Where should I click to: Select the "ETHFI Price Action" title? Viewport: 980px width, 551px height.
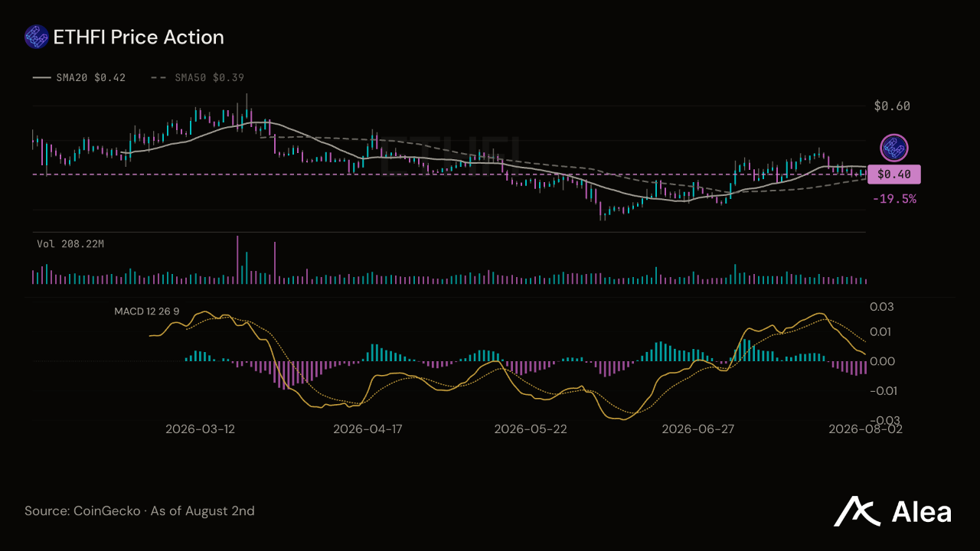pos(139,37)
